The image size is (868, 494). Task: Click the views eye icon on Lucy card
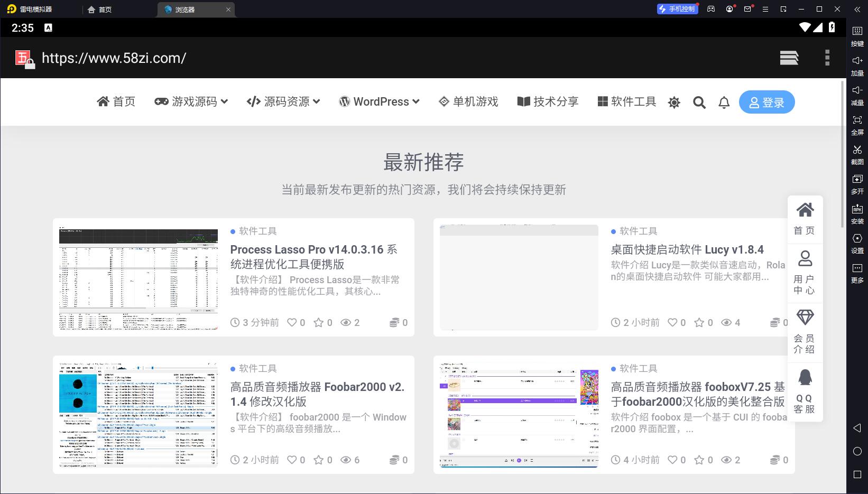(x=726, y=322)
